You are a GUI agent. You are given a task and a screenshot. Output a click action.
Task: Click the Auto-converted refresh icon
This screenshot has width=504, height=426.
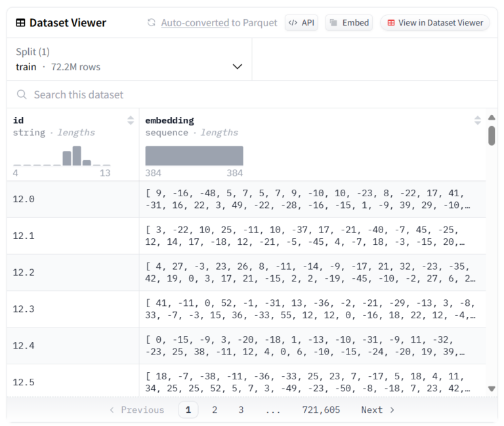click(152, 23)
